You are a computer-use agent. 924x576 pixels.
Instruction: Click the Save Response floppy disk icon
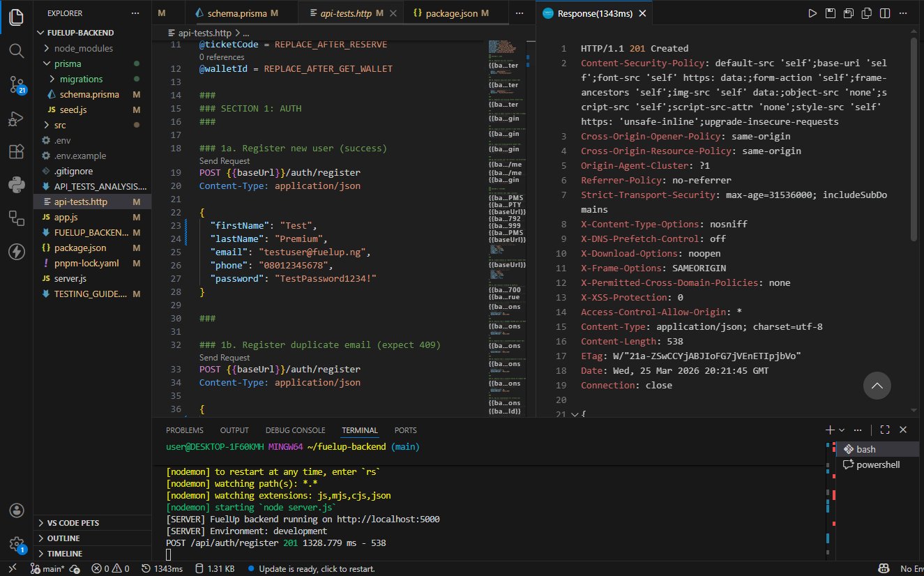pos(831,13)
